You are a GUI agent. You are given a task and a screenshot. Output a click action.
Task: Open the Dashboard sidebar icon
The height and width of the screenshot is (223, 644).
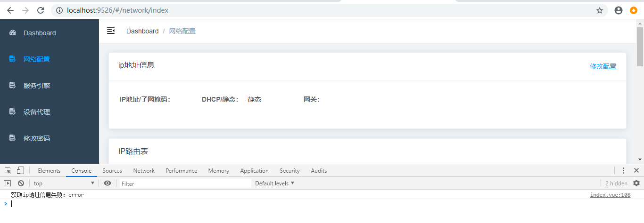click(13, 33)
